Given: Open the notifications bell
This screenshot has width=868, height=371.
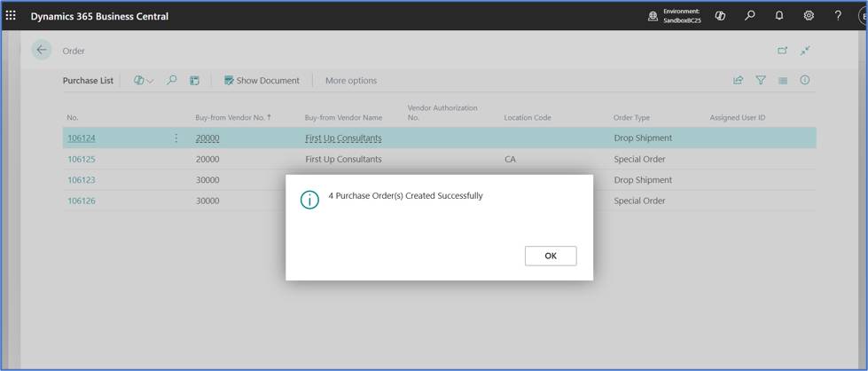Looking at the screenshot, I should tap(778, 15).
